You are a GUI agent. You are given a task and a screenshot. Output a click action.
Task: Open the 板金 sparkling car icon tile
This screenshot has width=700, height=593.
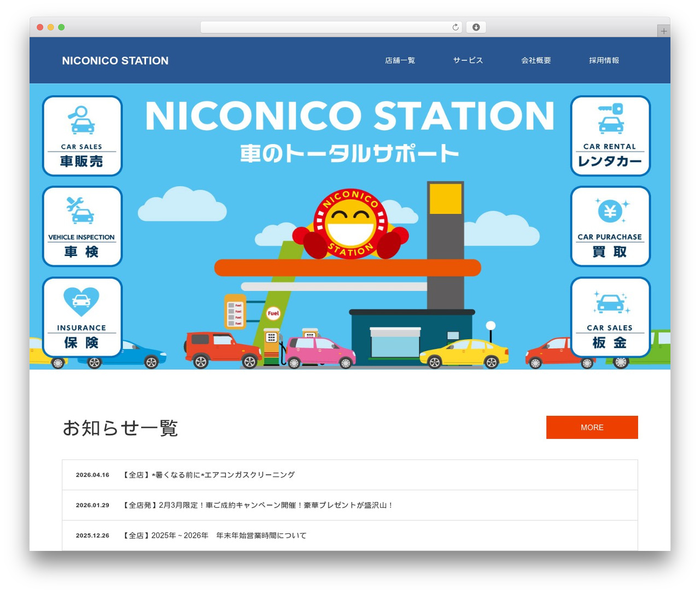click(610, 317)
